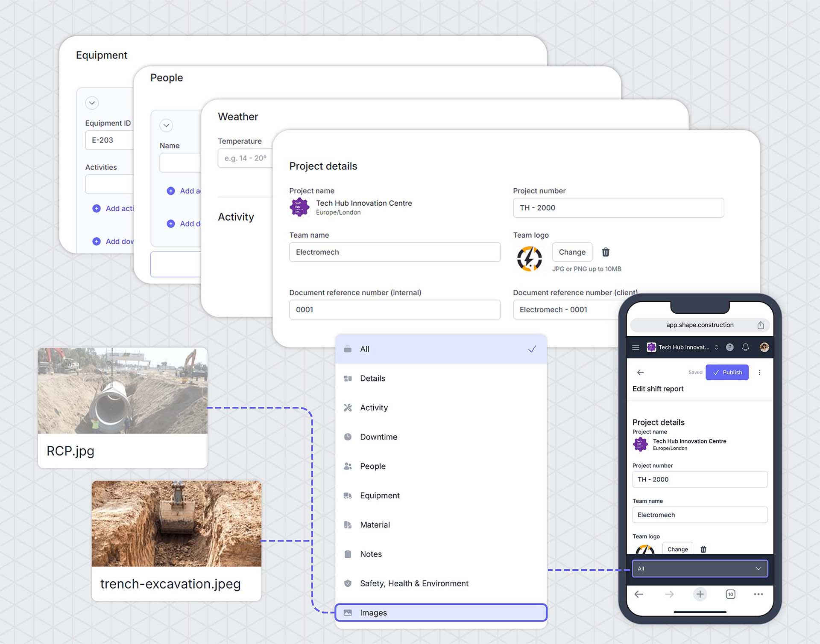Select Notes from the menu list
The image size is (820, 644).
click(x=371, y=554)
